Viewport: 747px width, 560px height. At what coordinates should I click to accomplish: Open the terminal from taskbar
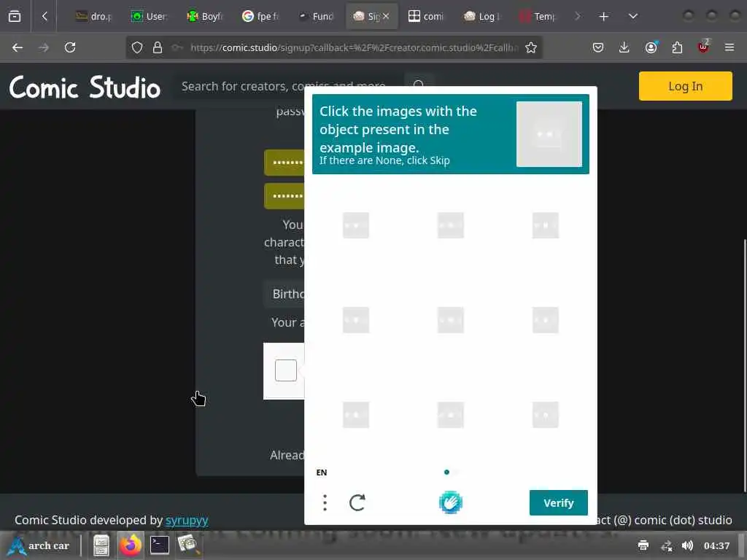159,545
